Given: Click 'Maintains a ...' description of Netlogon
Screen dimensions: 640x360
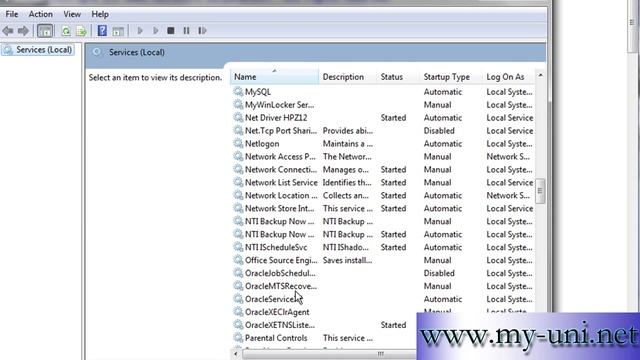Looking at the screenshot, I should coord(348,144).
